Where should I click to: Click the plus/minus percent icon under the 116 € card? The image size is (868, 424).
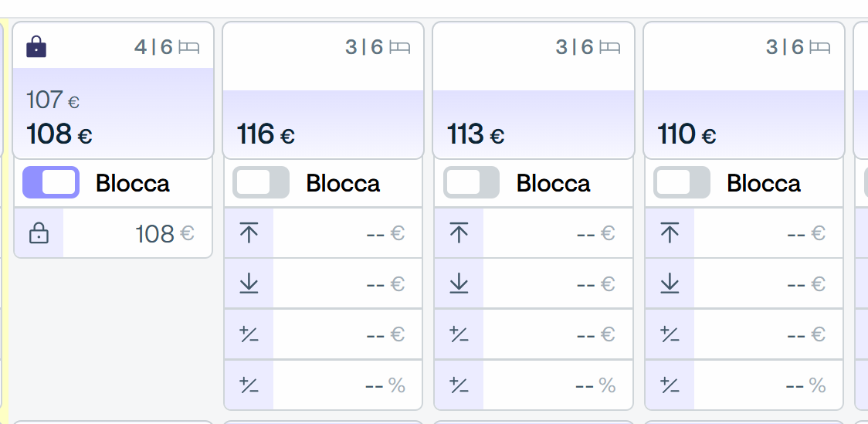coord(249,385)
